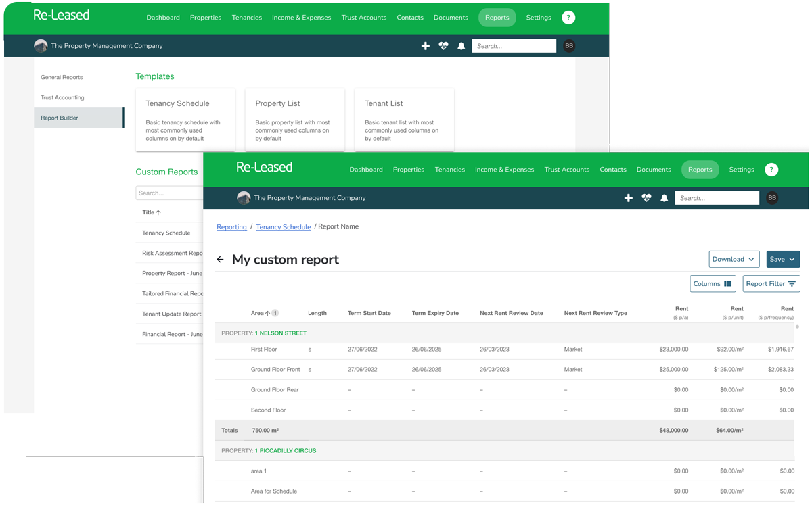Click the notification bell in the back window
This screenshot has width=812, height=505.
tap(461, 46)
